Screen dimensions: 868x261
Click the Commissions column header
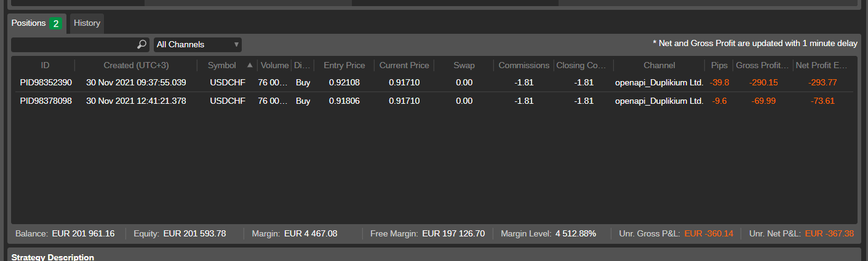524,65
